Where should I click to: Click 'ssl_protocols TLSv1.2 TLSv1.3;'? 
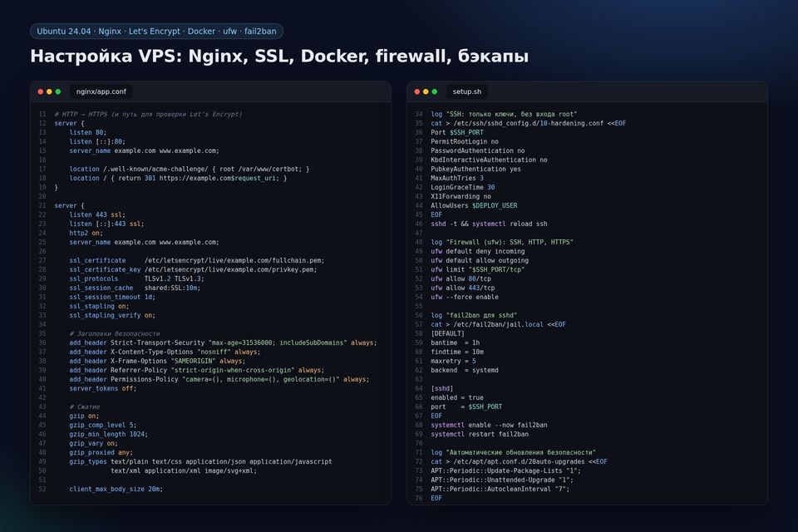(x=137, y=279)
